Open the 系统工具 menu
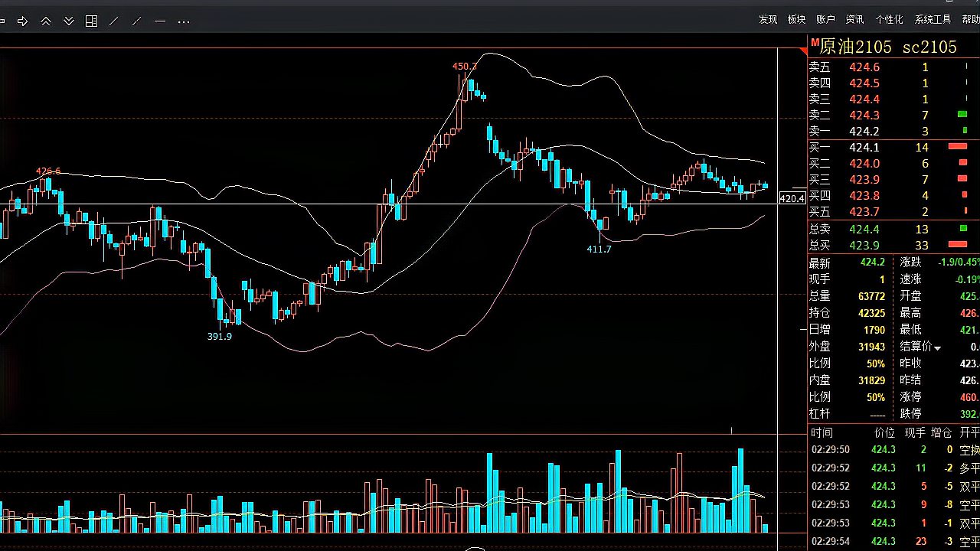Viewport: 980px width, 551px height. [x=933, y=19]
